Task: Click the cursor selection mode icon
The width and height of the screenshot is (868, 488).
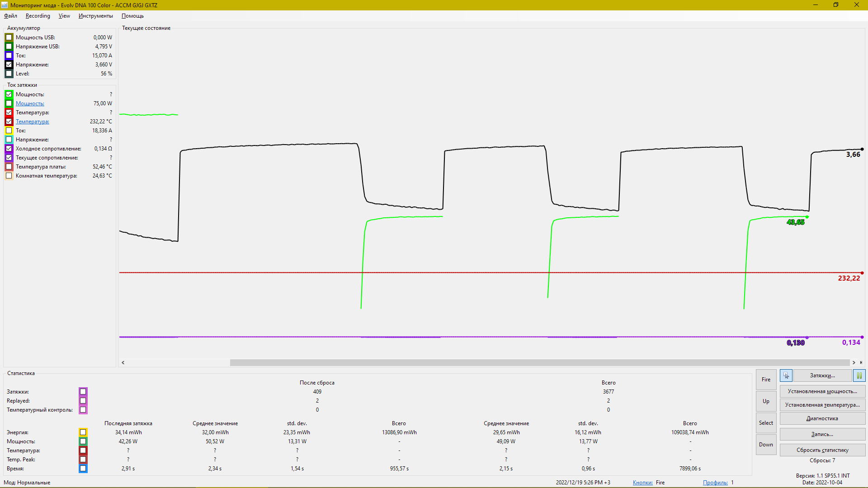Action: (x=786, y=375)
